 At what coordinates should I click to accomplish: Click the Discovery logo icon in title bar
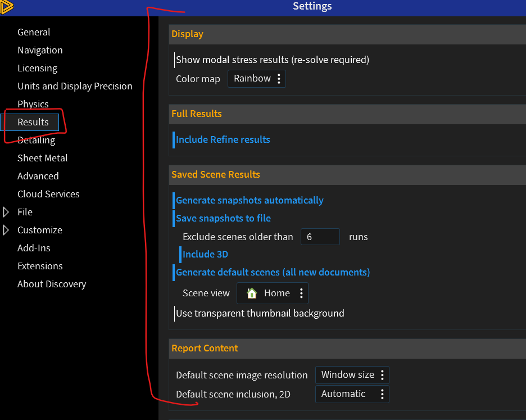[7, 7]
